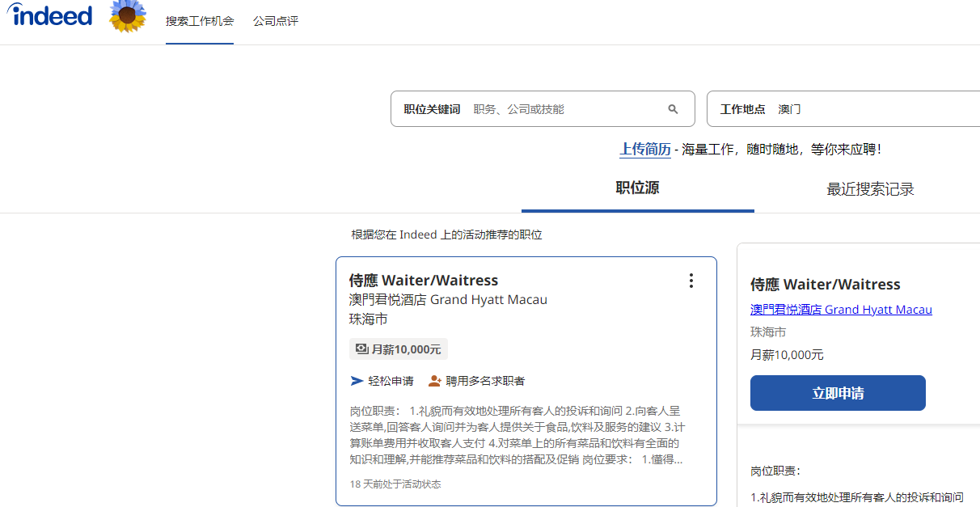This screenshot has height=507, width=980.
Task: Click the banknote icon in salary badge
Action: click(x=361, y=349)
